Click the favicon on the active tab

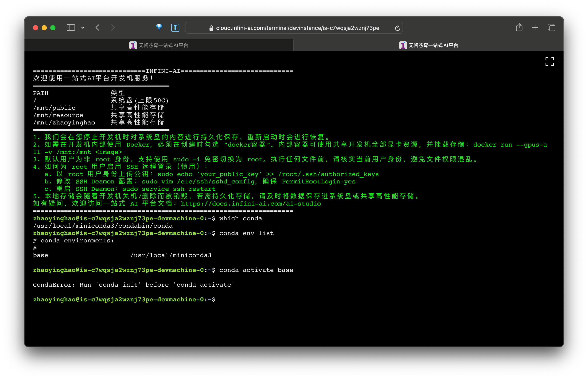point(403,45)
